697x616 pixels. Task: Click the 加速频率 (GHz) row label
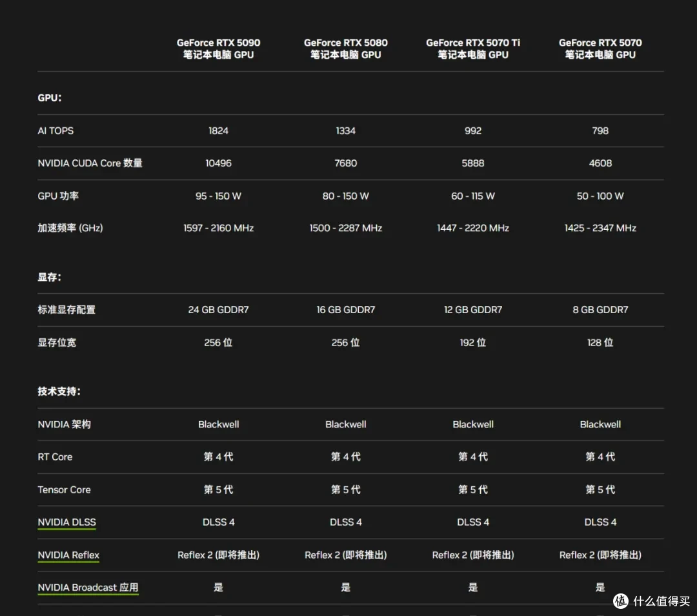(70, 228)
